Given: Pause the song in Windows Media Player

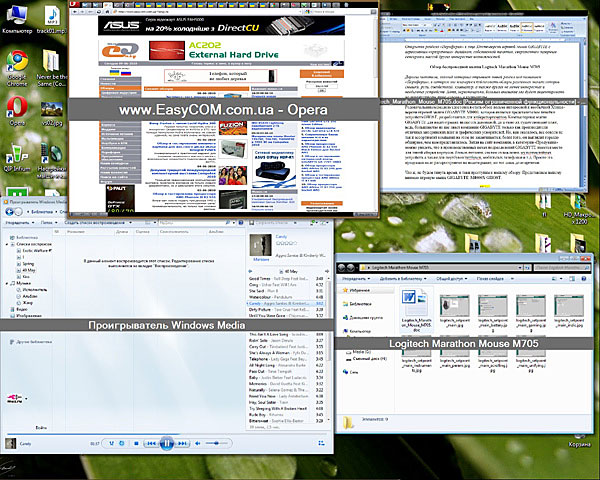Looking at the screenshot, I should coord(167,443).
